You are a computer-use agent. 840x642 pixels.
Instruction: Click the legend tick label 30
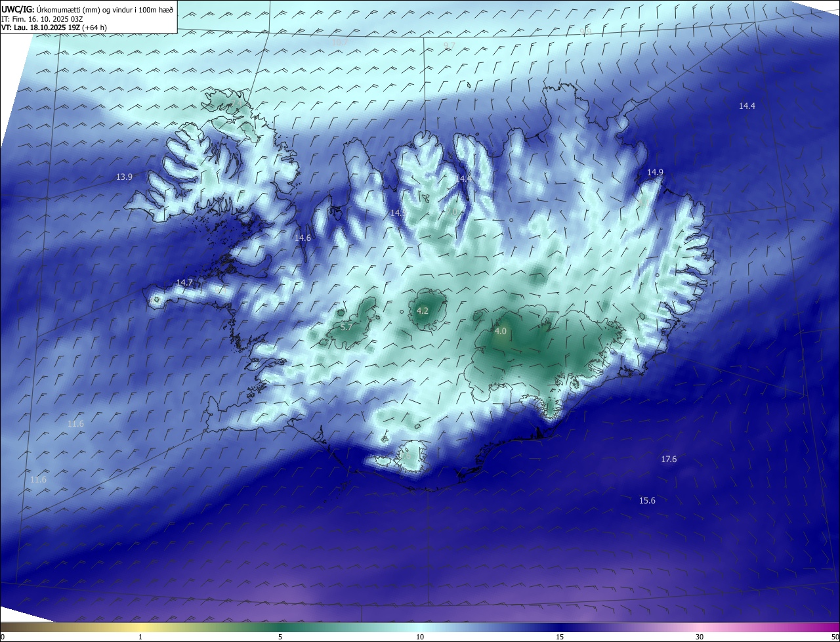click(700, 637)
